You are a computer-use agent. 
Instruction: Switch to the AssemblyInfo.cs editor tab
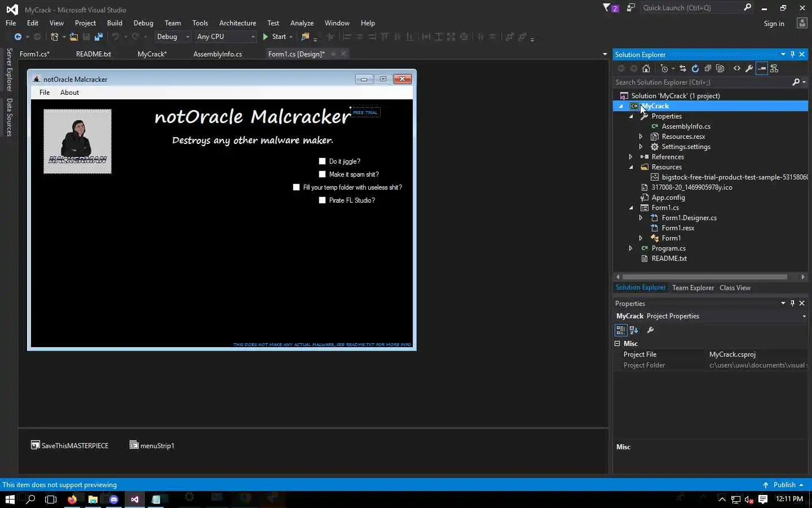point(218,54)
